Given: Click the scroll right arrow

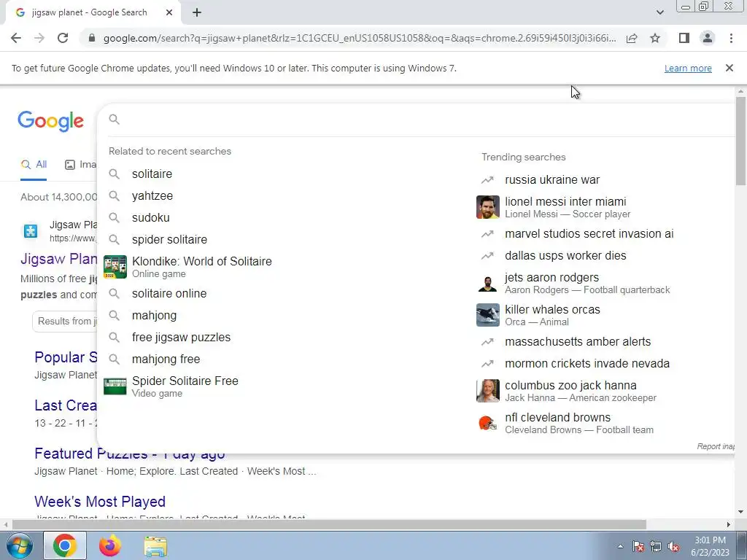Looking at the screenshot, I should point(729,525).
